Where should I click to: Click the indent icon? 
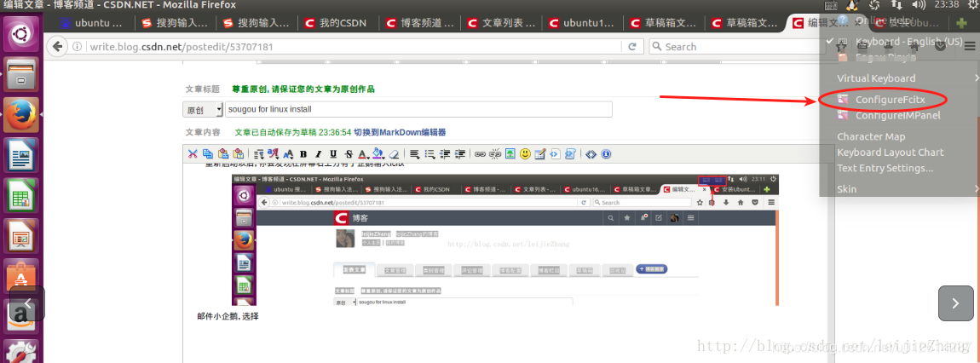460,153
